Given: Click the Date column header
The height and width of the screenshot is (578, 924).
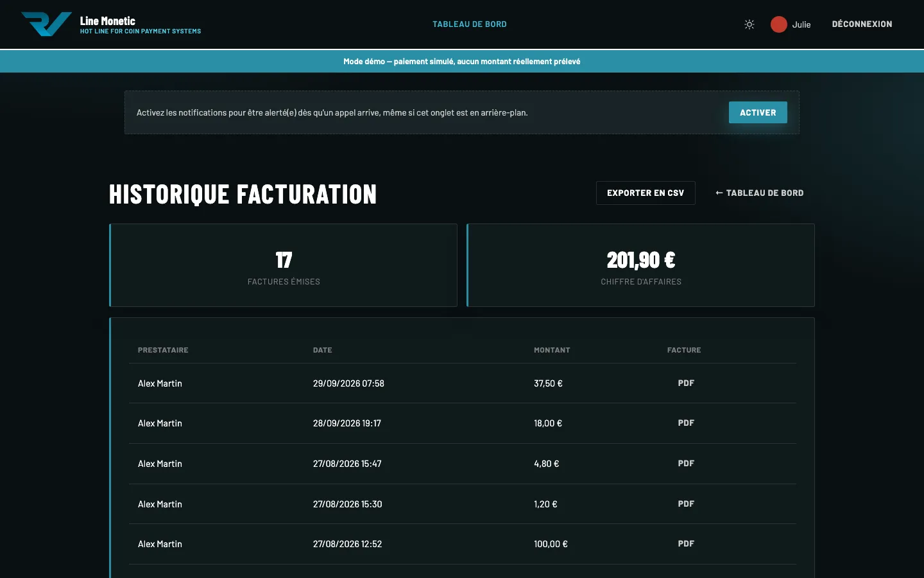Looking at the screenshot, I should pyautogui.click(x=323, y=350).
